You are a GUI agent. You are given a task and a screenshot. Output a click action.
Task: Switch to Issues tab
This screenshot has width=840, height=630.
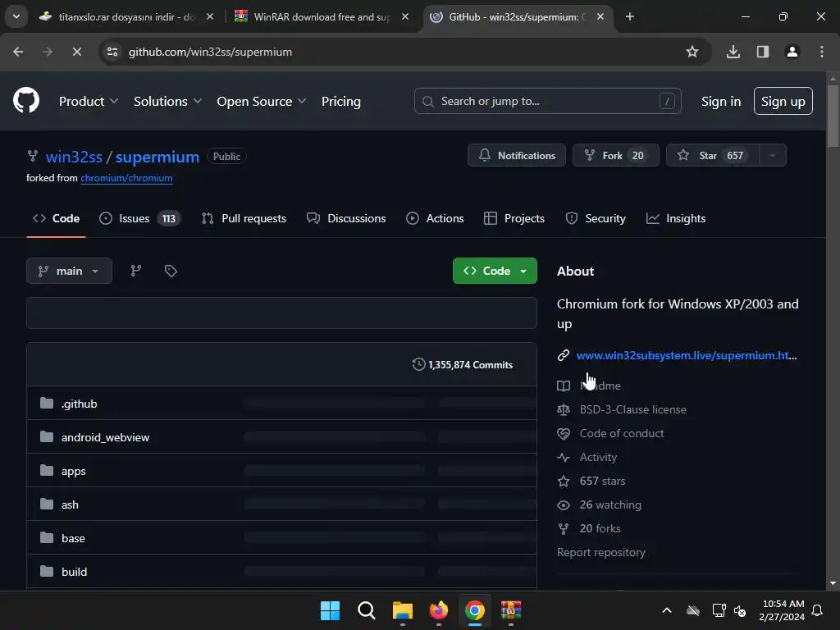[x=139, y=218]
